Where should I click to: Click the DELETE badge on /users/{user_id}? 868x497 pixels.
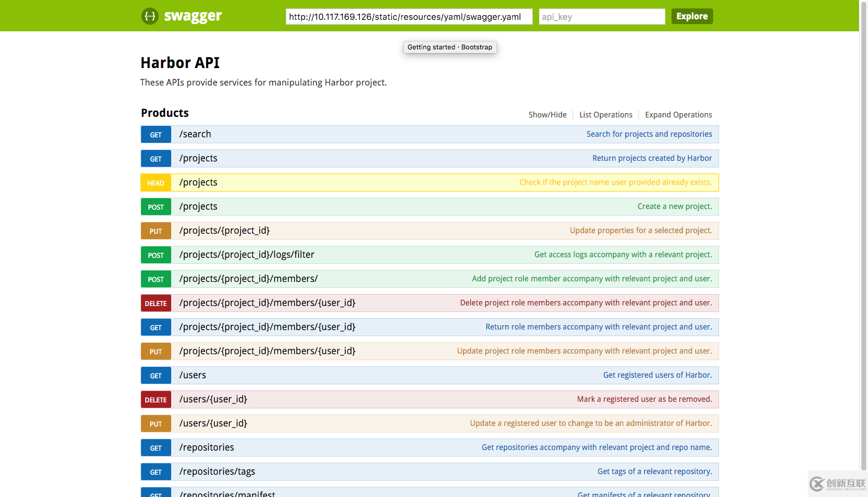point(156,399)
